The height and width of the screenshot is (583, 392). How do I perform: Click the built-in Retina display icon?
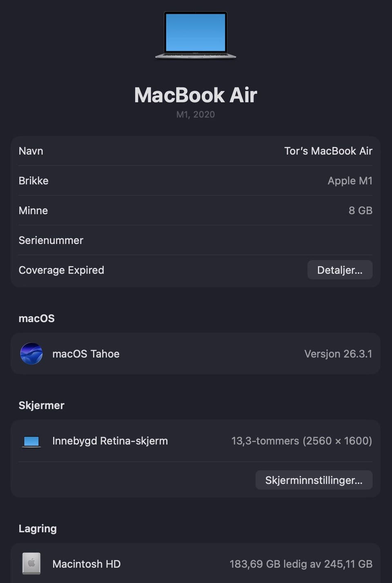[x=31, y=441]
